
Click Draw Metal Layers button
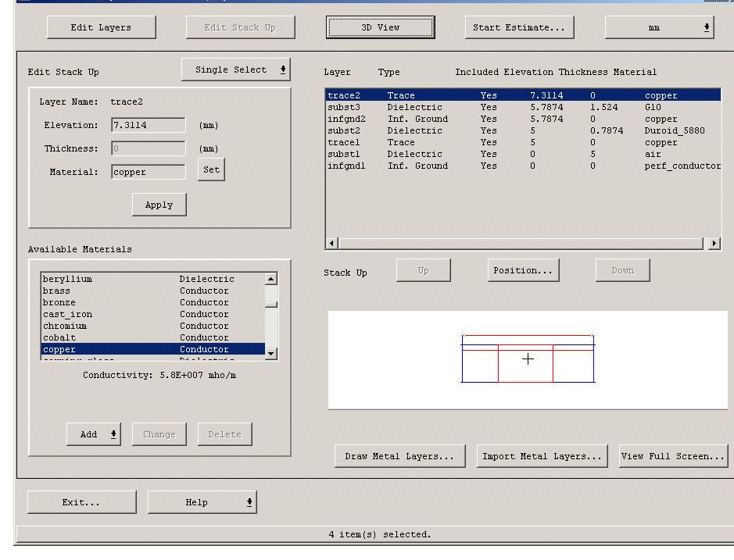click(399, 456)
